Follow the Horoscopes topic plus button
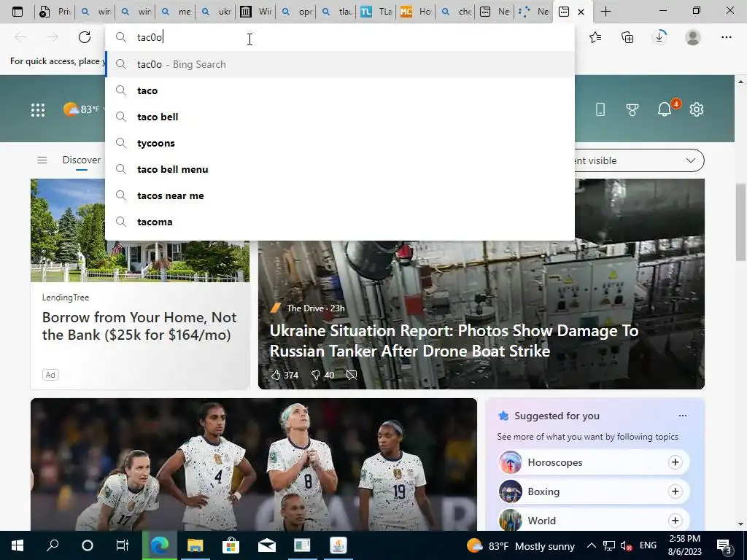 click(675, 462)
